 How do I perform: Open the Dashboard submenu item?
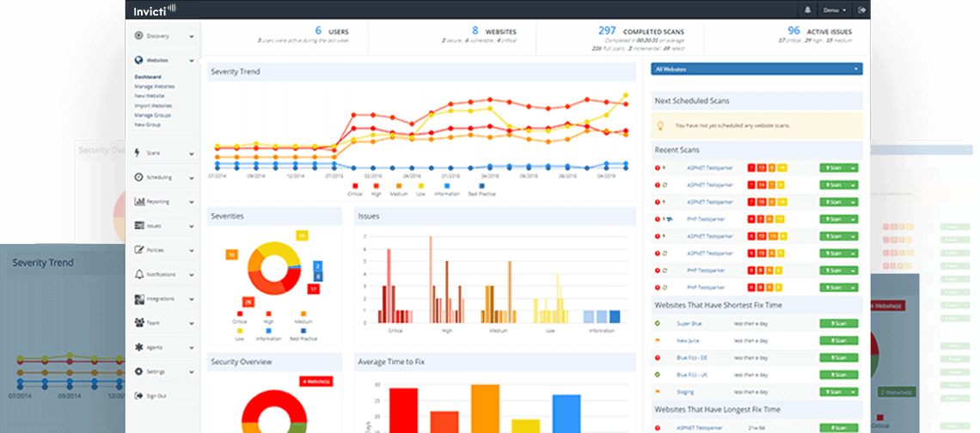148,76
